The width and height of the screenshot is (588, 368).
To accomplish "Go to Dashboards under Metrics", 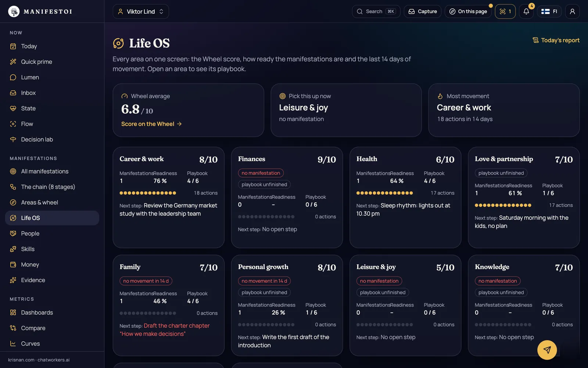I will point(52,312).
